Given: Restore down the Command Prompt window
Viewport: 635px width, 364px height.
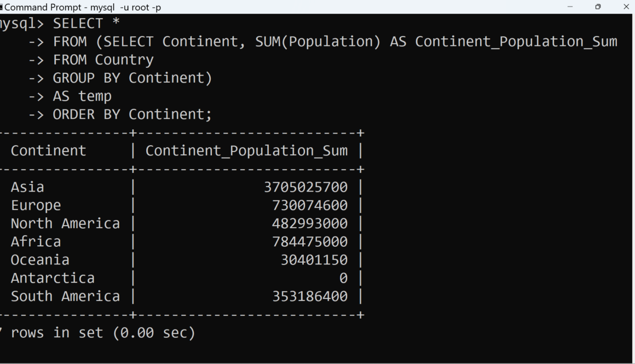Looking at the screenshot, I should (x=598, y=7).
